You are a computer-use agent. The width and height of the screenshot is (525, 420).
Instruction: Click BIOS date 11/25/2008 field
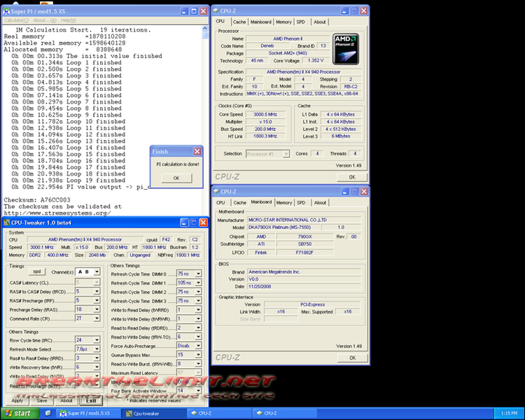click(x=304, y=287)
